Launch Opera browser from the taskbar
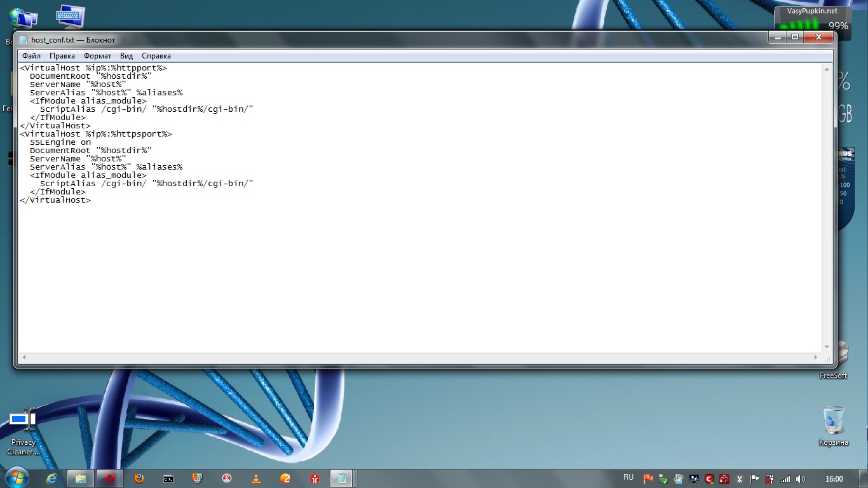The image size is (868, 488). pyautogui.click(x=110, y=478)
